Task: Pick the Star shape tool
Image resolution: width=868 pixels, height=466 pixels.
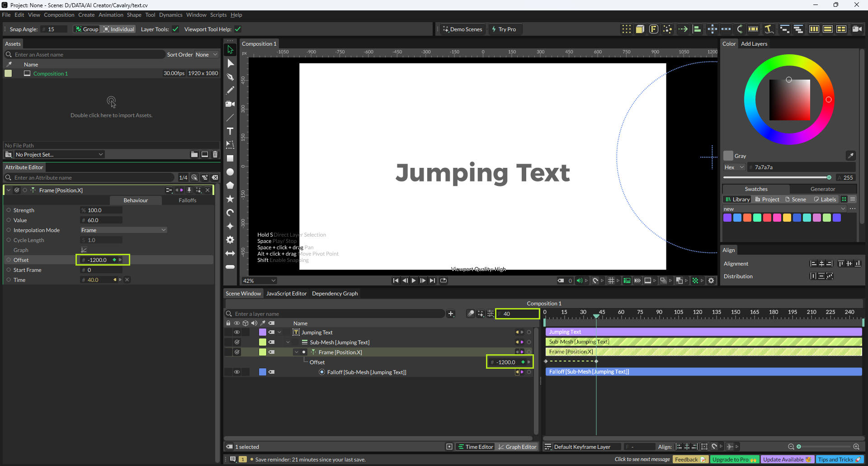Action: 230,199
